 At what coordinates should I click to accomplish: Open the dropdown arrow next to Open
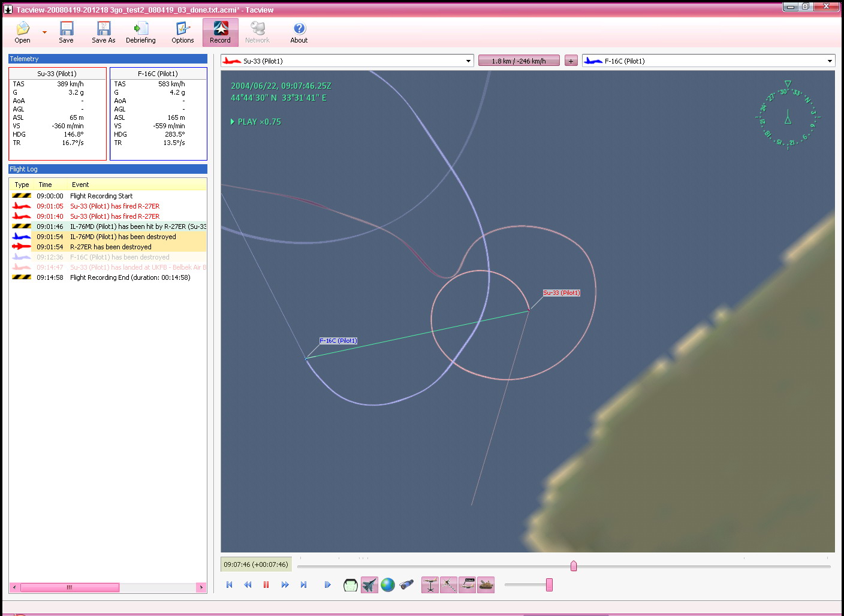[x=44, y=32]
